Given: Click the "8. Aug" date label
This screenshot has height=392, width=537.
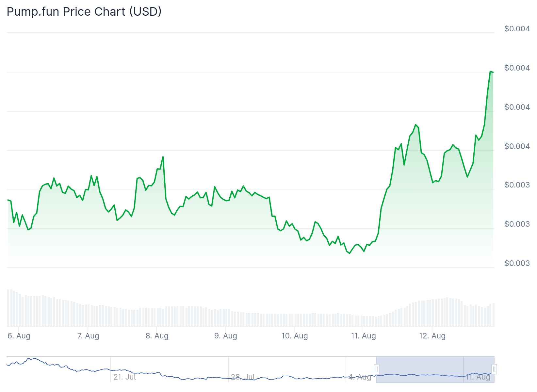Looking at the screenshot, I should click(157, 336).
